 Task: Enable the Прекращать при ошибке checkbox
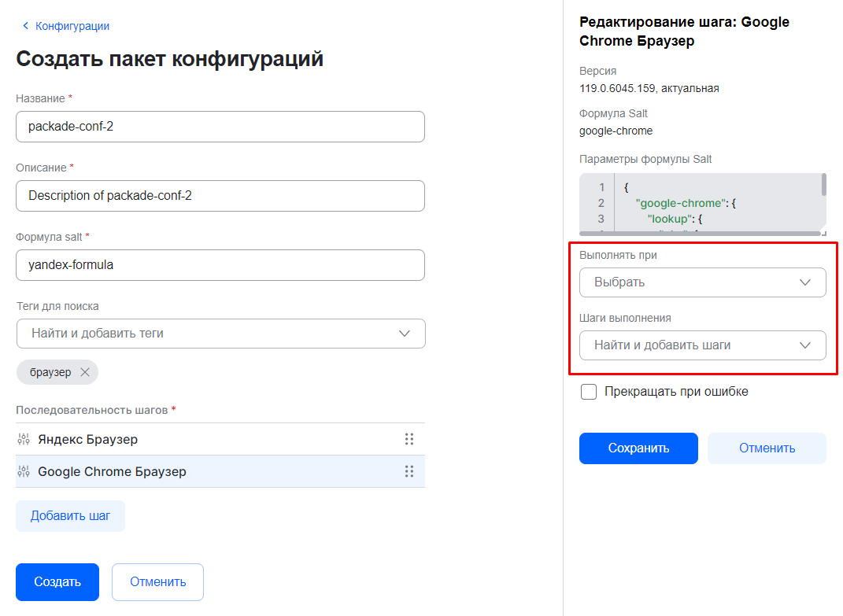tap(588, 392)
